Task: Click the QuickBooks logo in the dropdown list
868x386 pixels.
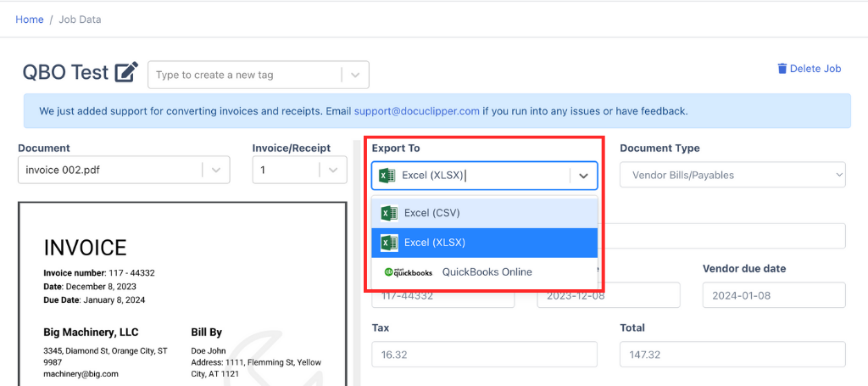Action: pos(409,272)
